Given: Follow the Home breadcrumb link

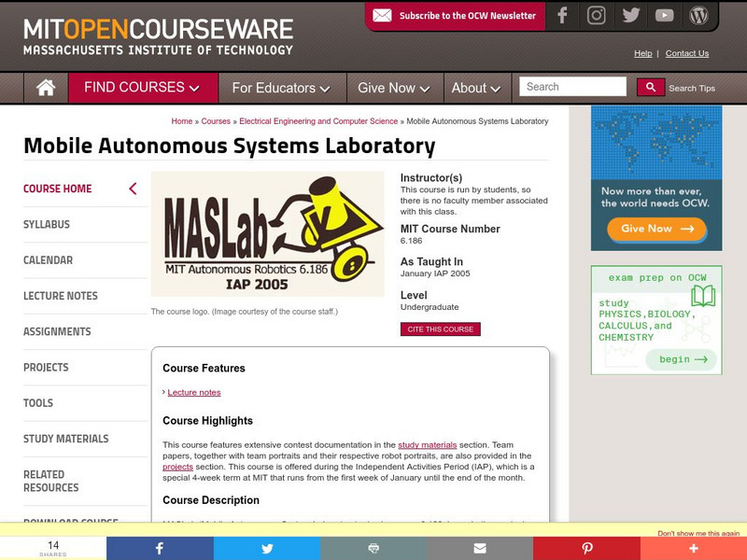Looking at the screenshot, I should (x=182, y=121).
